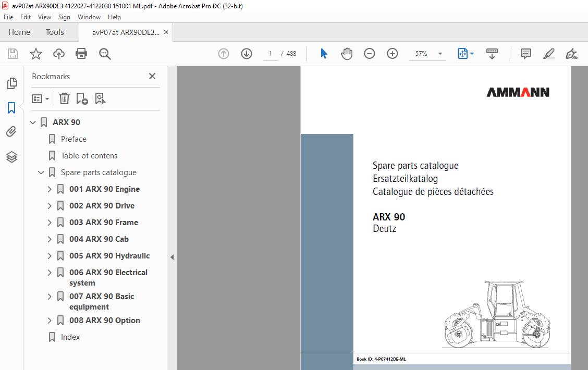
Task: Close the Bookmarks panel
Action: 152,76
